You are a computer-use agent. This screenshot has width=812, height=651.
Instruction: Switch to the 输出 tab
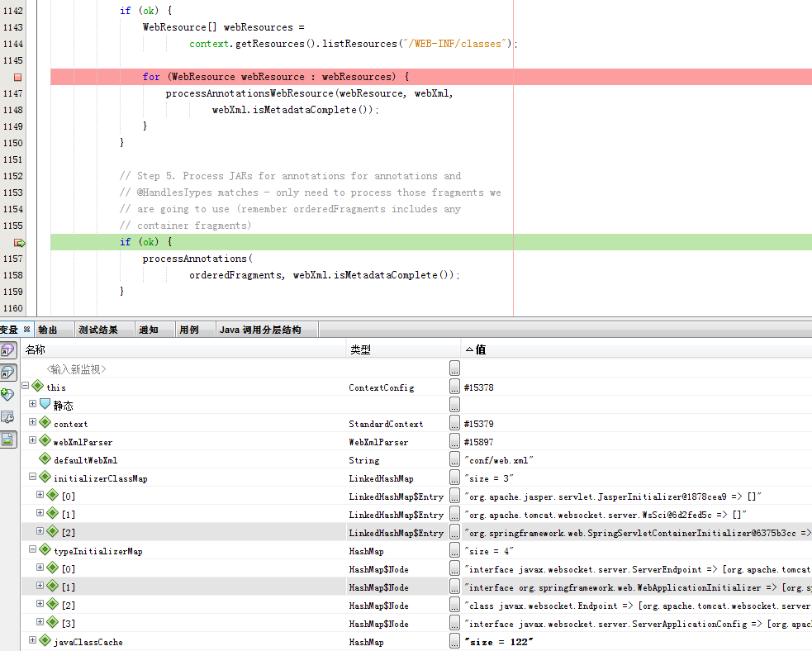point(48,330)
